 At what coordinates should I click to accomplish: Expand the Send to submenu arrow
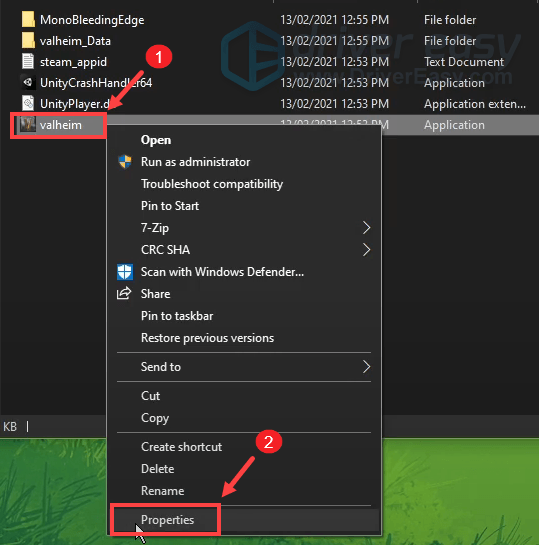[x=366, y=367]
